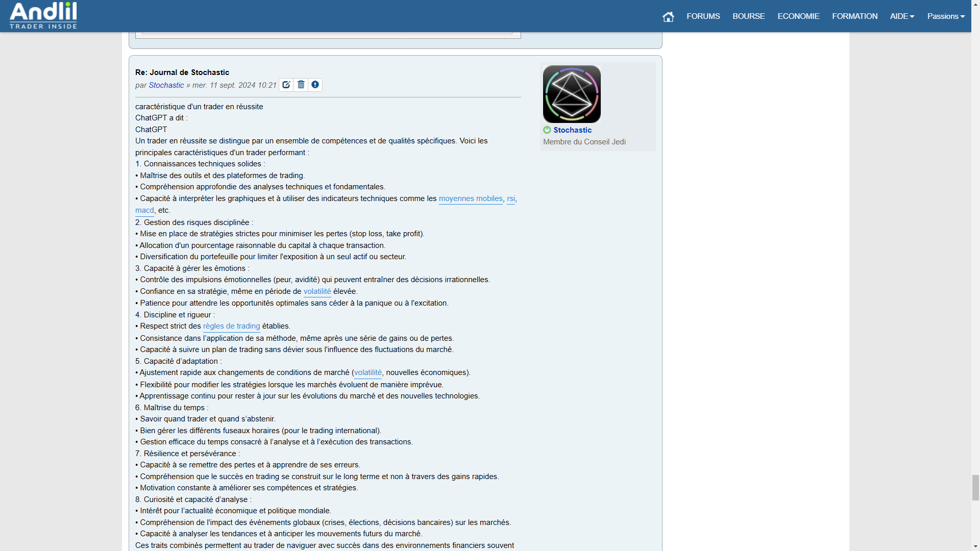Follow the 'moyennes mobiles' link
The image size is (980, 551).
471,198
